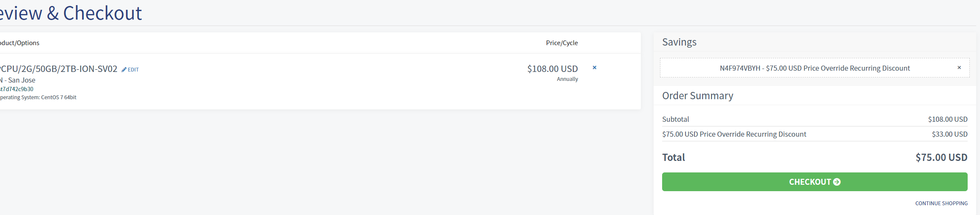
Task: Follow the Continue Shopping link
Action: pos(941,204)
